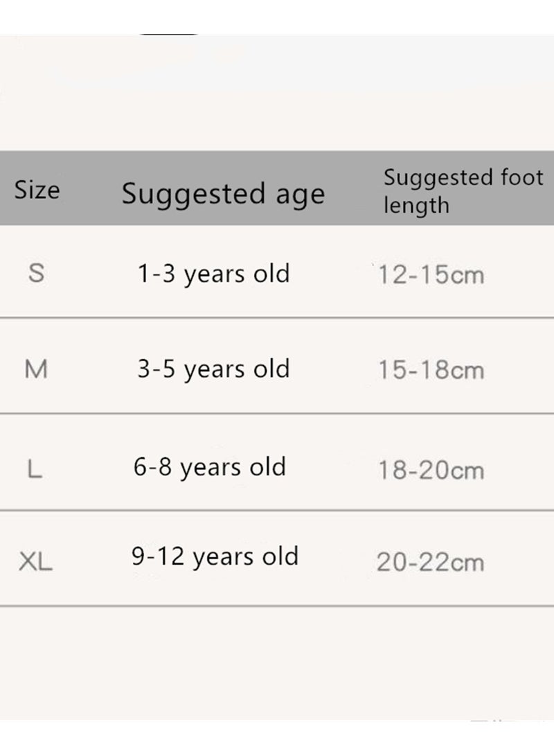554x756 pixels.
Task: Click the 15-18cm foot length value
Action: (x=431, y=370)
